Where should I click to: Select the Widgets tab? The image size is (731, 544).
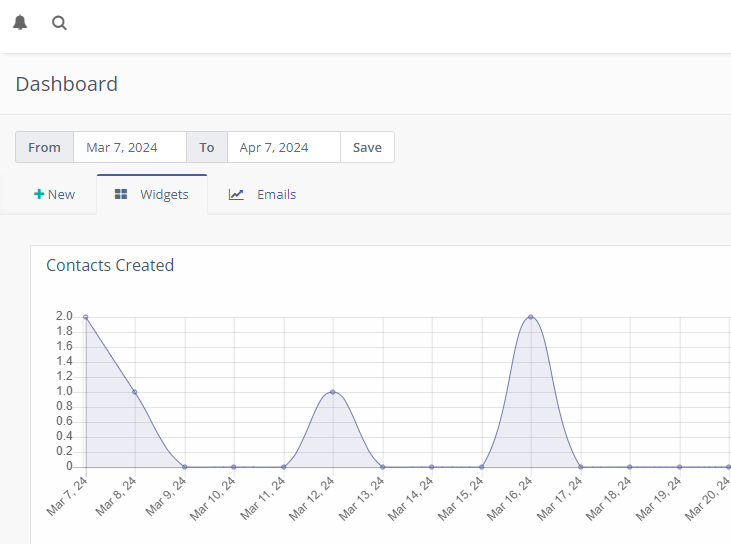152,194
